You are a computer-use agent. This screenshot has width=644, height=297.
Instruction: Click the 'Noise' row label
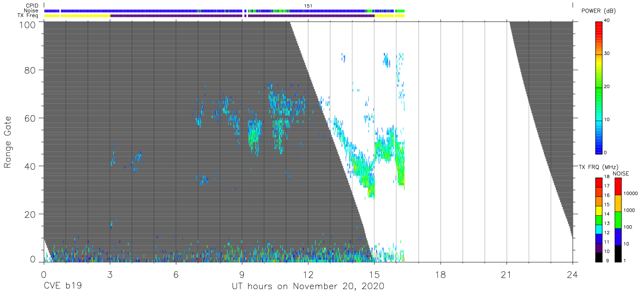tap(31, 10)
